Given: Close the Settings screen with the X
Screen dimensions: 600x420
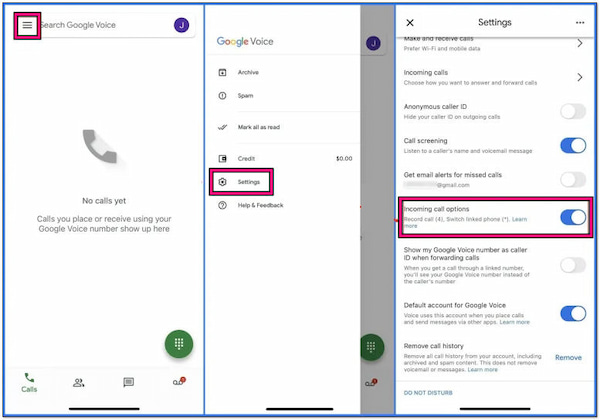Looking at the screenshot, I should (x=410, y=23).
